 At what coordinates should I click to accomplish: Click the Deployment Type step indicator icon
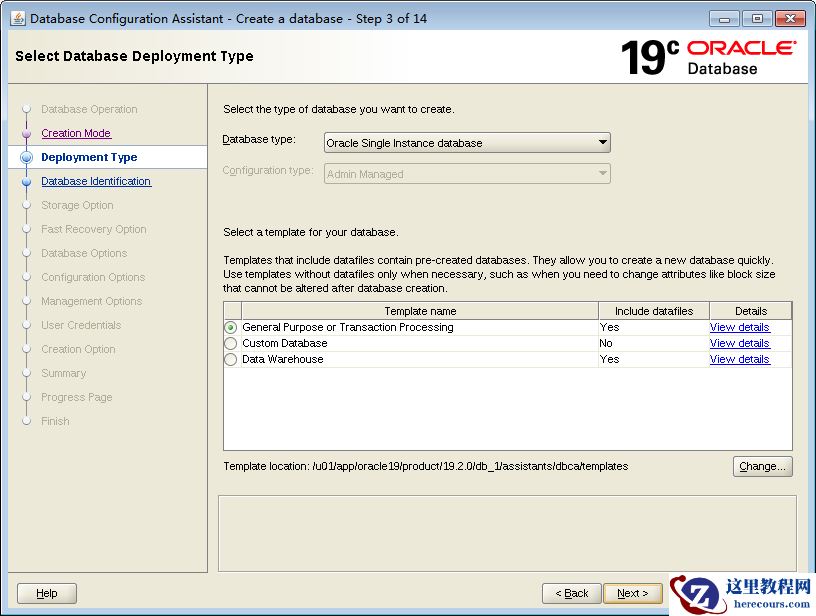pos(27,157)
